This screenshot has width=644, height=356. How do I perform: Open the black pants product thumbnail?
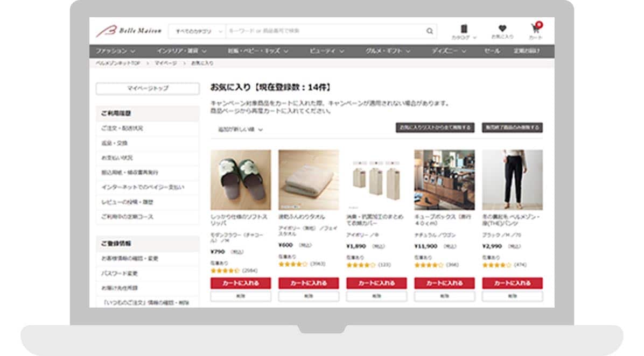pos(512,180)
